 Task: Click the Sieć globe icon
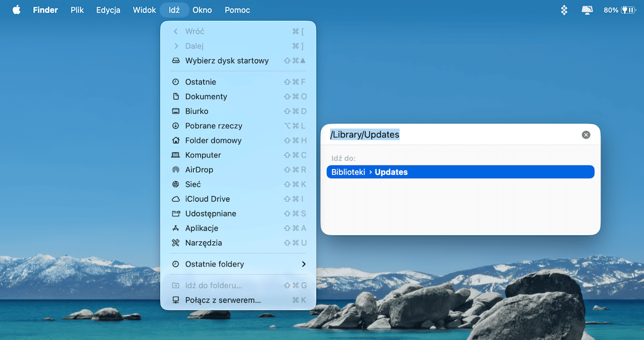(176, 185)
